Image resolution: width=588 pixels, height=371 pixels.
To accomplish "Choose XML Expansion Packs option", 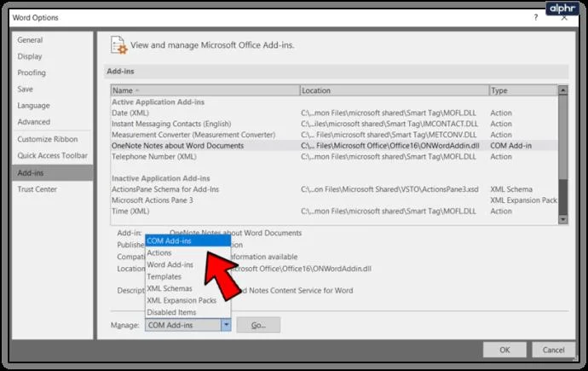I will 187,300.
